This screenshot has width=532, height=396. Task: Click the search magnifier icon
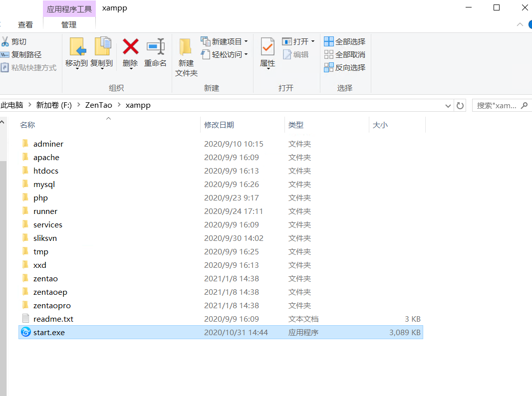click(524, 106)
